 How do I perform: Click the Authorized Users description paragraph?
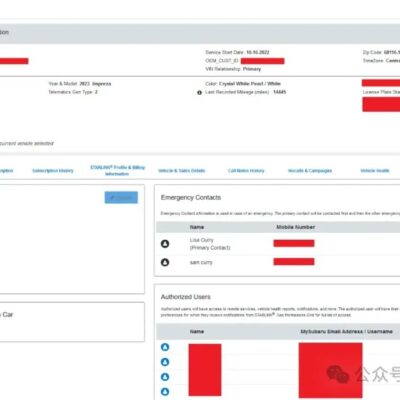pyautogui.click(x=280, y=312)
